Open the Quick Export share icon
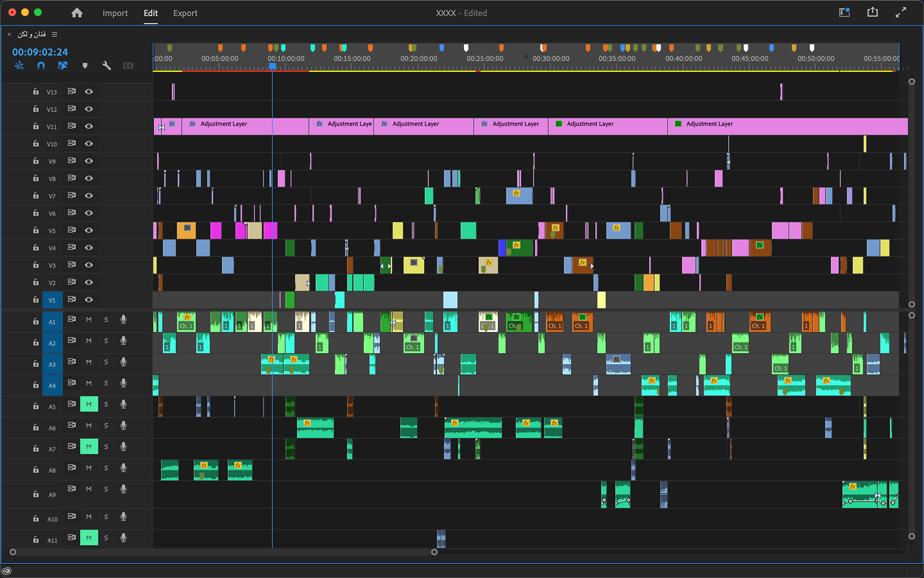This screenshot has width=924, height=578. [872, 13]
